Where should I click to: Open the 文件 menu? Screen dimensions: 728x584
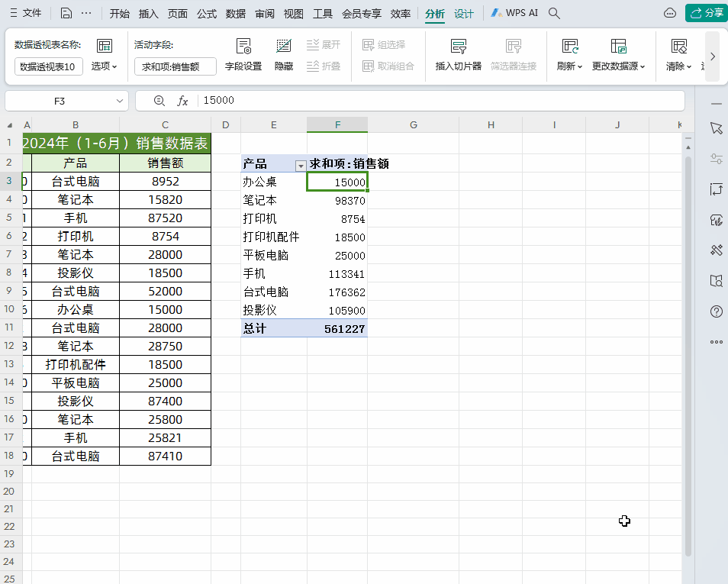click(x=26, y=13)
